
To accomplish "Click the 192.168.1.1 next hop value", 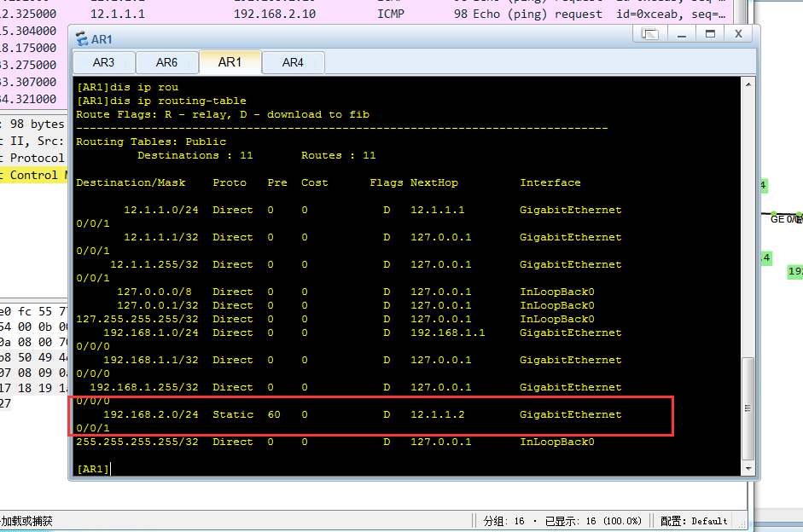I will tap(448, 332).
